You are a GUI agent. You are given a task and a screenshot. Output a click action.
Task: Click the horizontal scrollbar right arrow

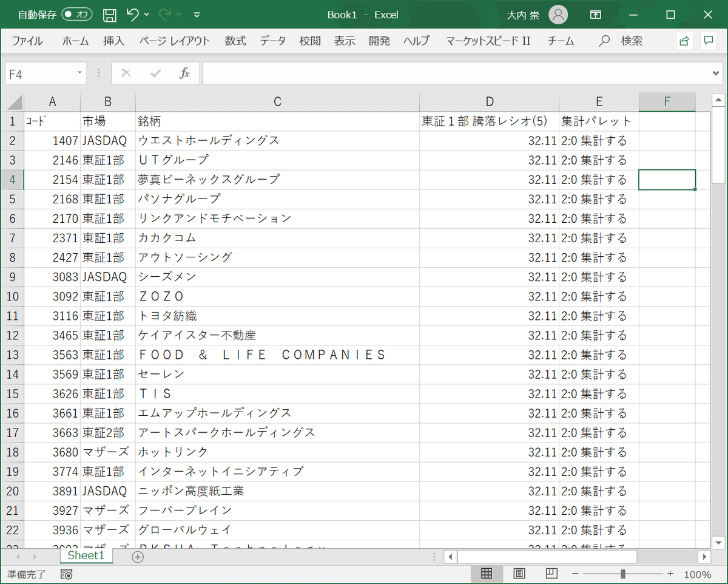tap(704, 557)
